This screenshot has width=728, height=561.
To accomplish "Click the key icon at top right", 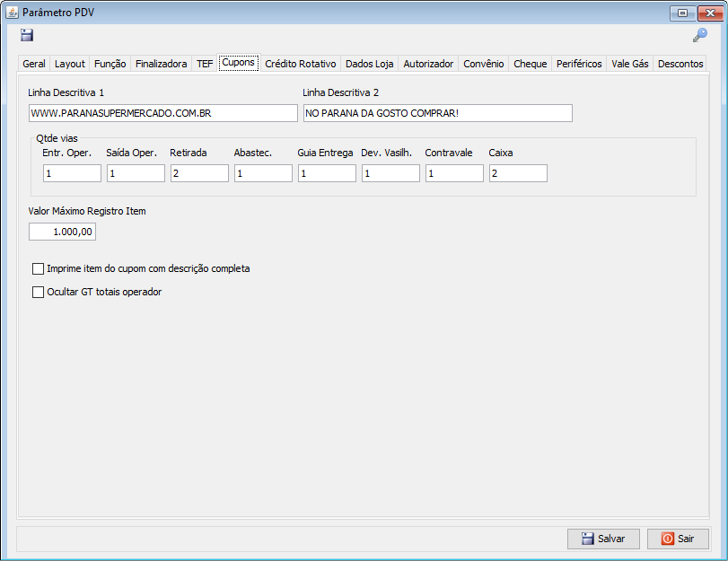I will pyautogui.click(x=699, y=35).
